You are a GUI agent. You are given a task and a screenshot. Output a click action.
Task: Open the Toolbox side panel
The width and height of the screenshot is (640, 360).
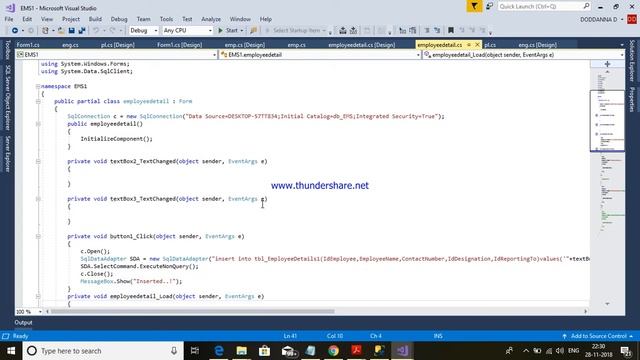pyautogui.click(x=7, y=50)
